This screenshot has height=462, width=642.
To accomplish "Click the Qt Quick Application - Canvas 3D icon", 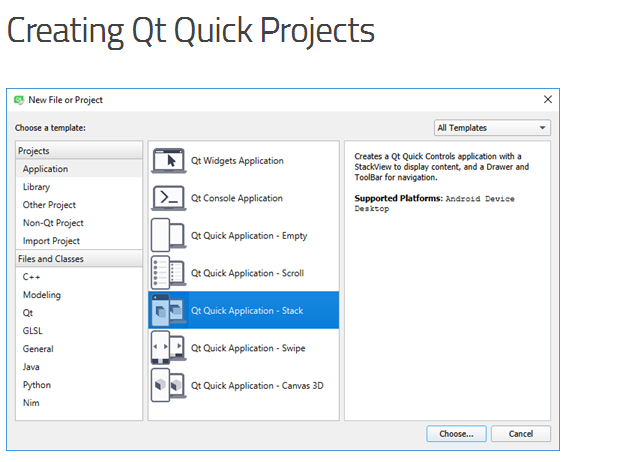I will (169, 385).
